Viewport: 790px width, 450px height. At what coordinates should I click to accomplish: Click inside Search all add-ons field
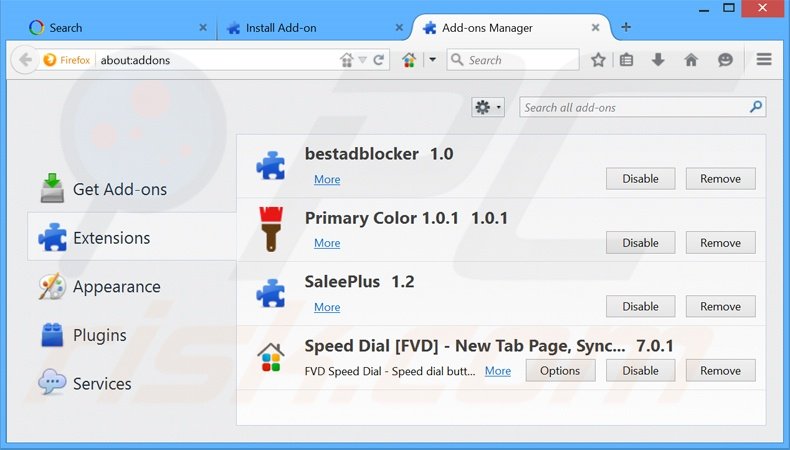point(642,107)
